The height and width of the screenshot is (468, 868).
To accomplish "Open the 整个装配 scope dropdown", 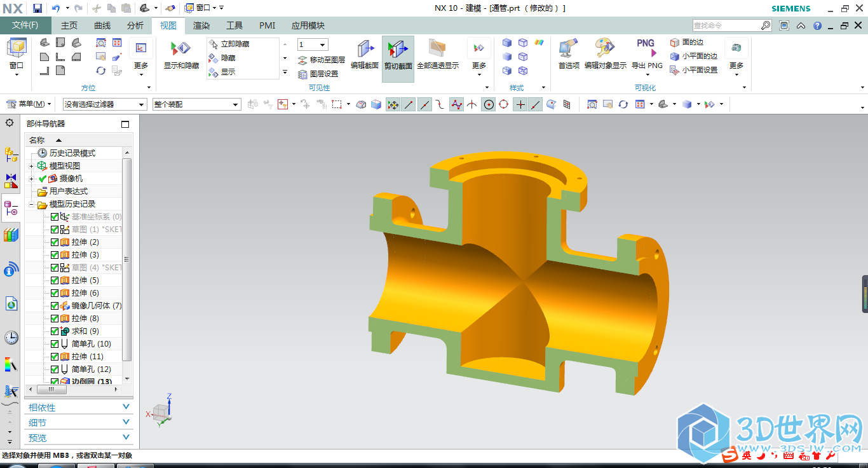I will click(x=196, y=104).
